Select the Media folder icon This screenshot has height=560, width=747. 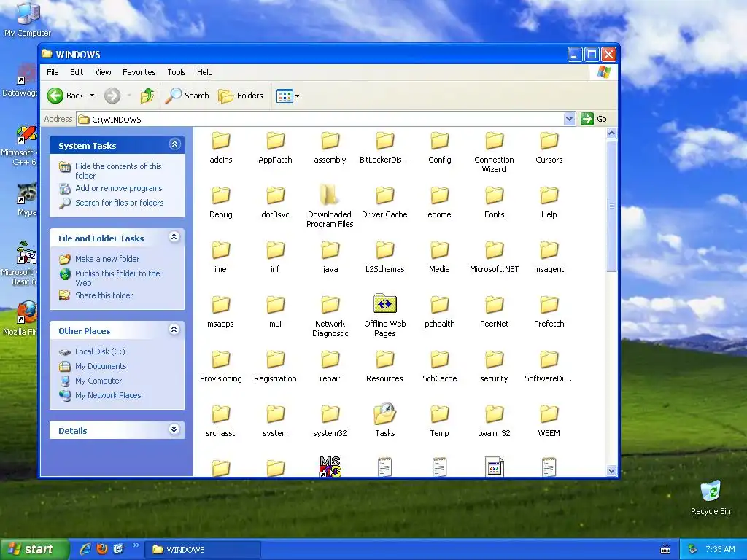click(x=439, y=250)
